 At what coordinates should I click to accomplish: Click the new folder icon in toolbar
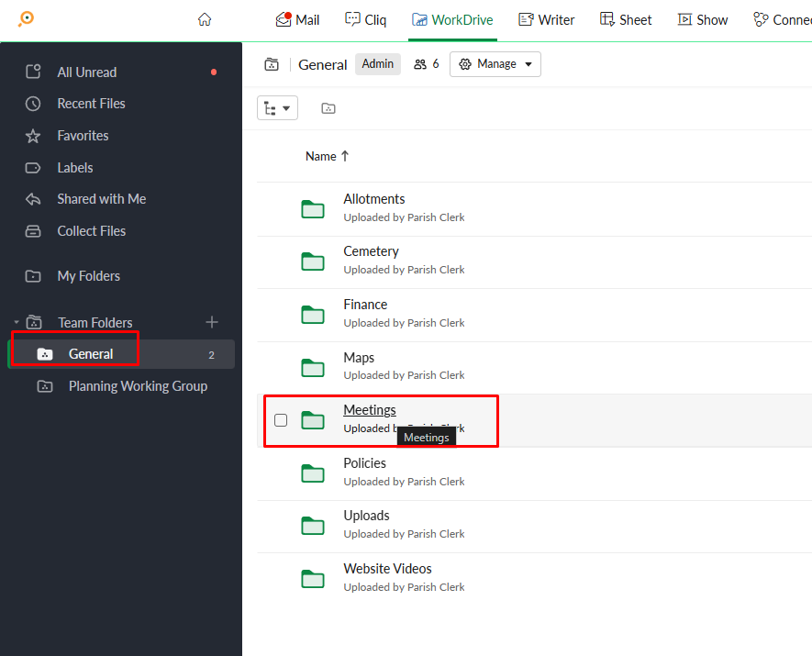(328, 108)
